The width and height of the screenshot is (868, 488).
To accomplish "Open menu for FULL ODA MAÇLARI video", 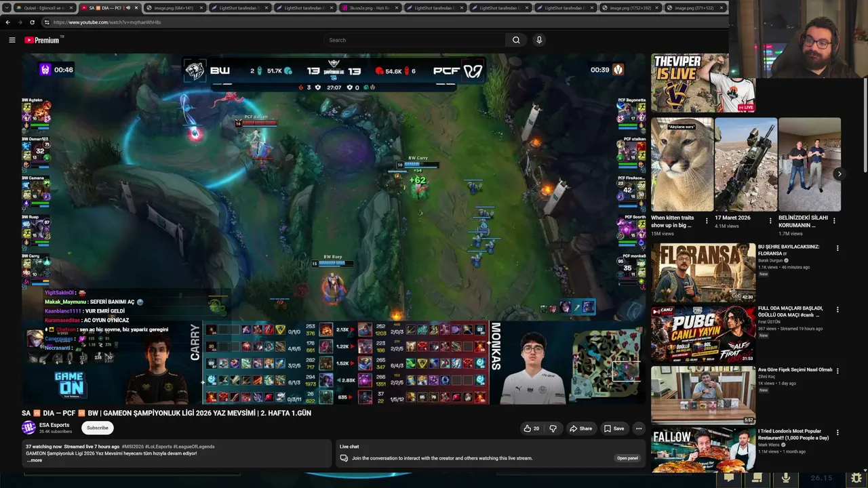I will (x=837, y=310).
